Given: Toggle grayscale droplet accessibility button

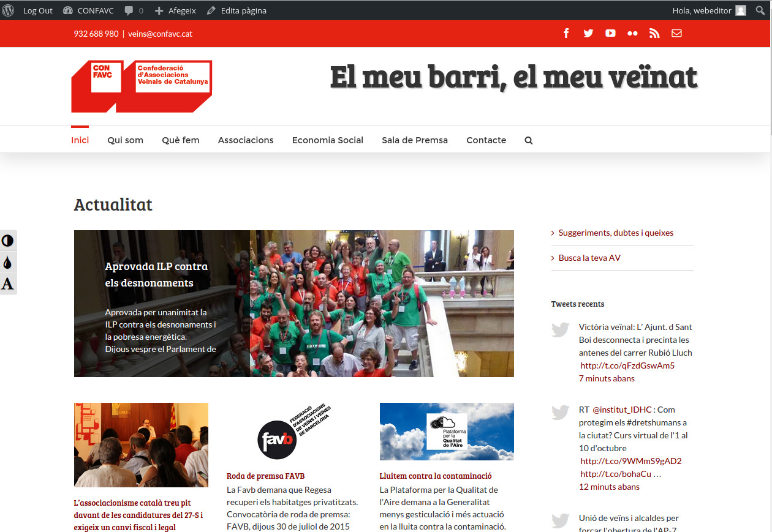Looking at the screenshot, I should pyautogui.click(x=8, y=263).
